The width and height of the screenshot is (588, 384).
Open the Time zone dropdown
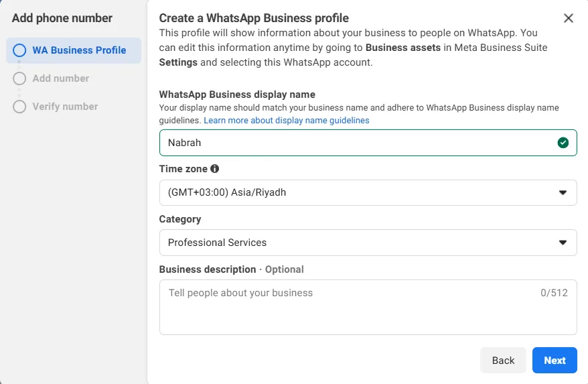coord(368,192)
